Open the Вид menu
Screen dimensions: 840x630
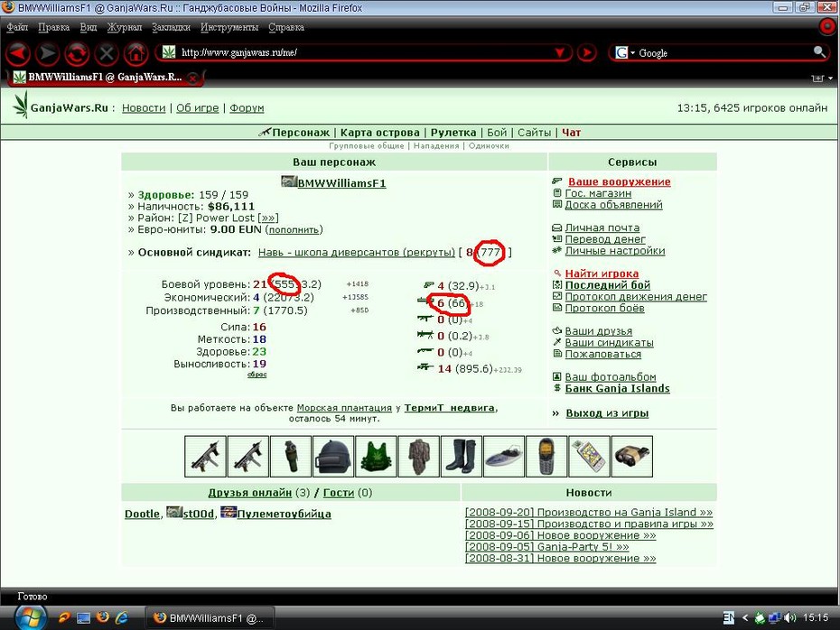coord(89,27)
